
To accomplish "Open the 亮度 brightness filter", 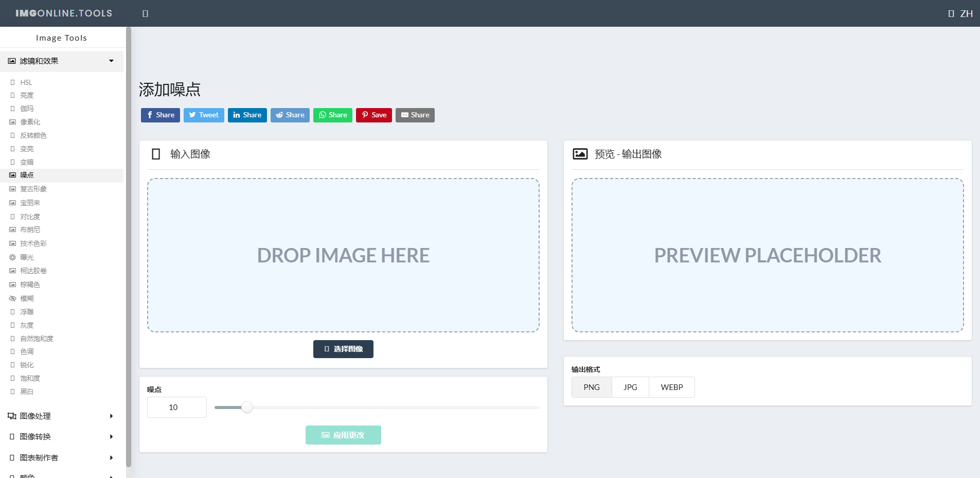I will pyautogui.click(x=27, y=95).
